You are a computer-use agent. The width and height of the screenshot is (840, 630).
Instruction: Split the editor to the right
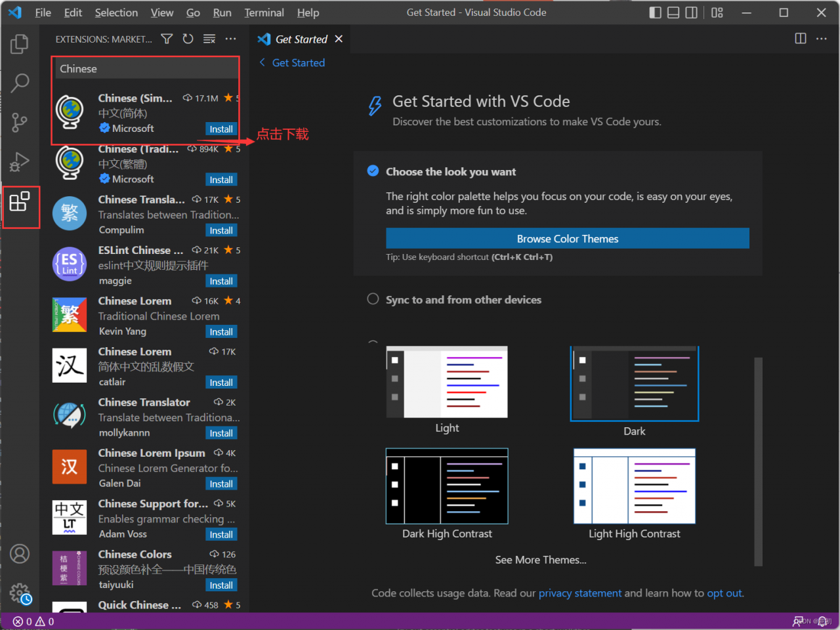pyautogui.click(x=801, y=39)
